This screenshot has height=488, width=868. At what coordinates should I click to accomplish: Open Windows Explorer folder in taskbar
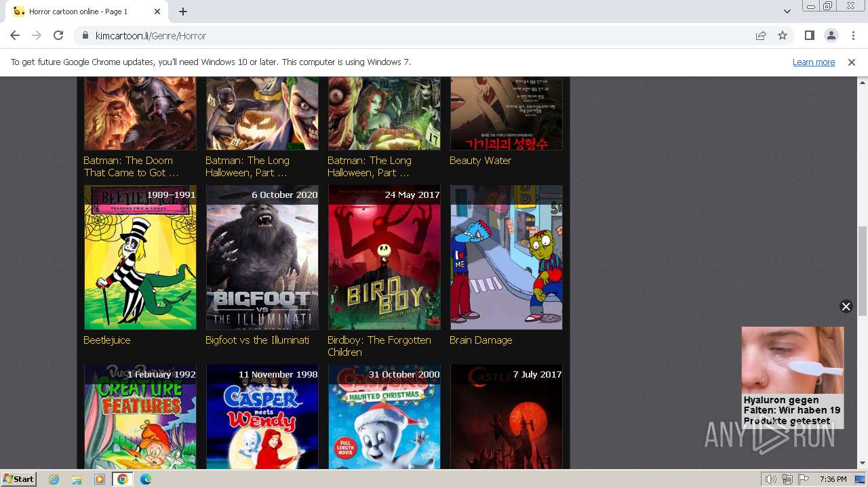pos(77,479)
